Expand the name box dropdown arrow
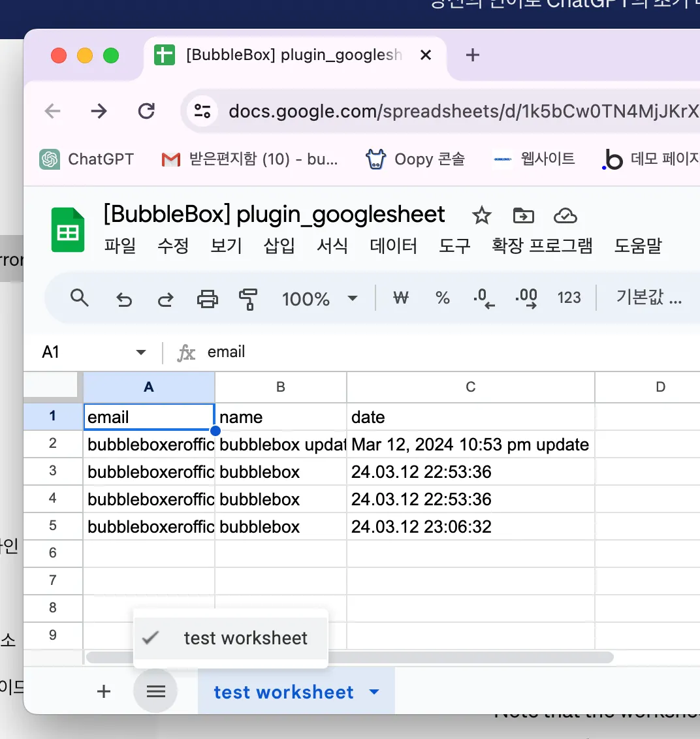 140,352
